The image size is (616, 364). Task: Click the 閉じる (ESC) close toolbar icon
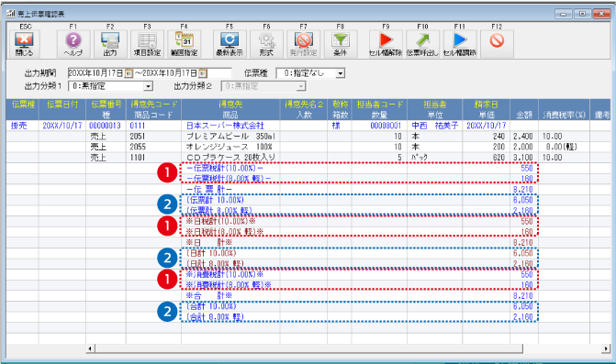[25, 44]
